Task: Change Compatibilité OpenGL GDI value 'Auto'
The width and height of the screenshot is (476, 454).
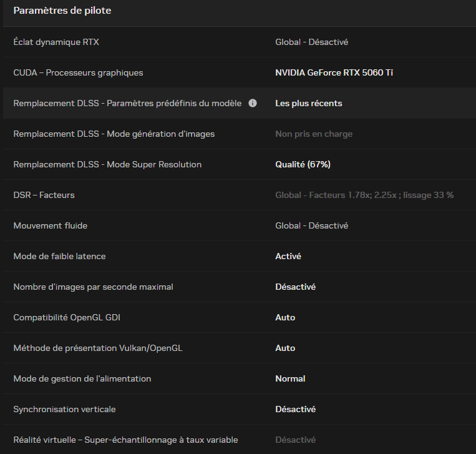Action: [285, 318]
